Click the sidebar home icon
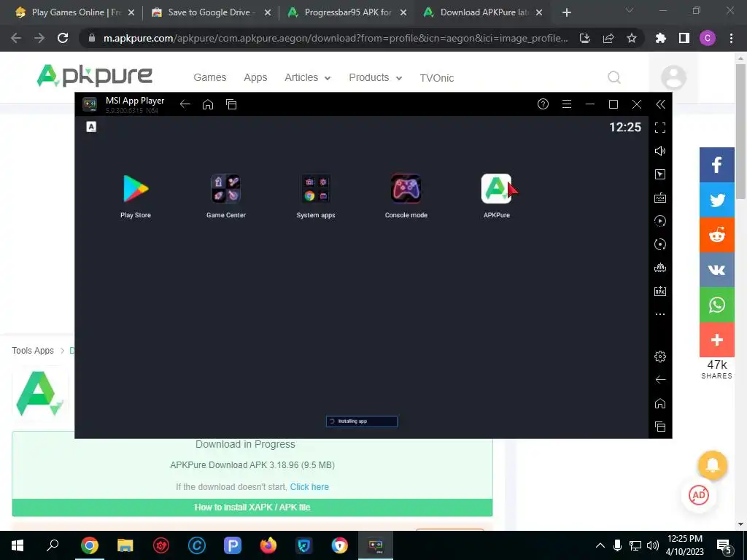Screen dimensions: 747x560 pos(660,403)
